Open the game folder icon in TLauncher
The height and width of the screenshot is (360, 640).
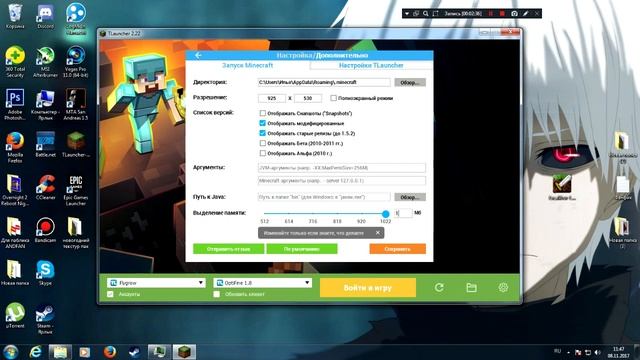point(471,287)
